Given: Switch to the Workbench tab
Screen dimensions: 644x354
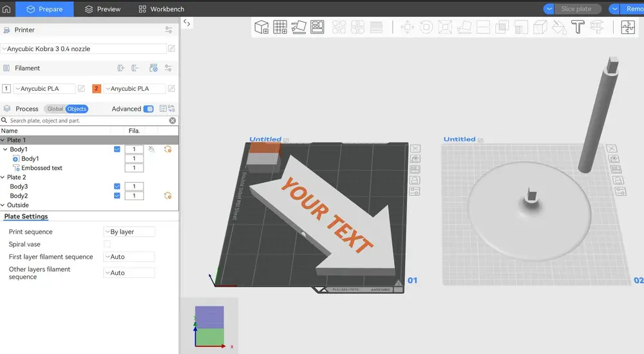Looking at the screenshot, I should pyautogui.click(x=161, y=9).
